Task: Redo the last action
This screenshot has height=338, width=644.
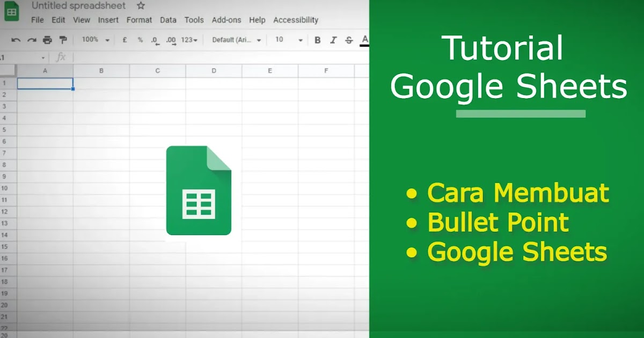Action: [32, 40]
